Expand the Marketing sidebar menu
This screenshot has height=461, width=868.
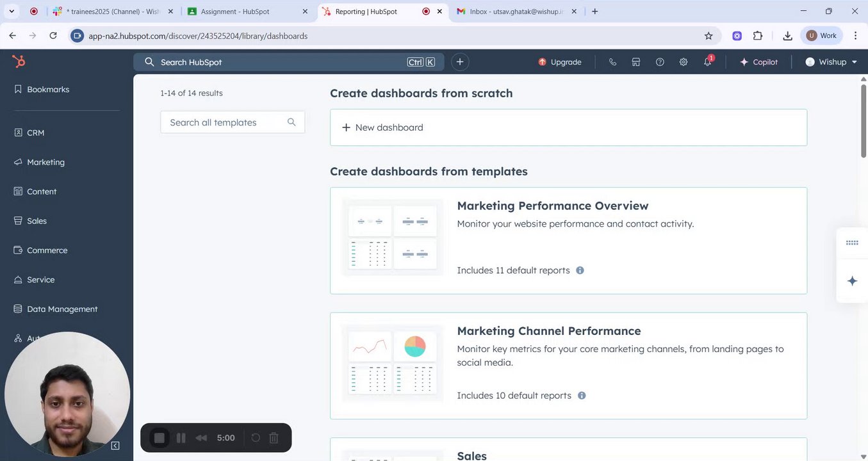45,162
